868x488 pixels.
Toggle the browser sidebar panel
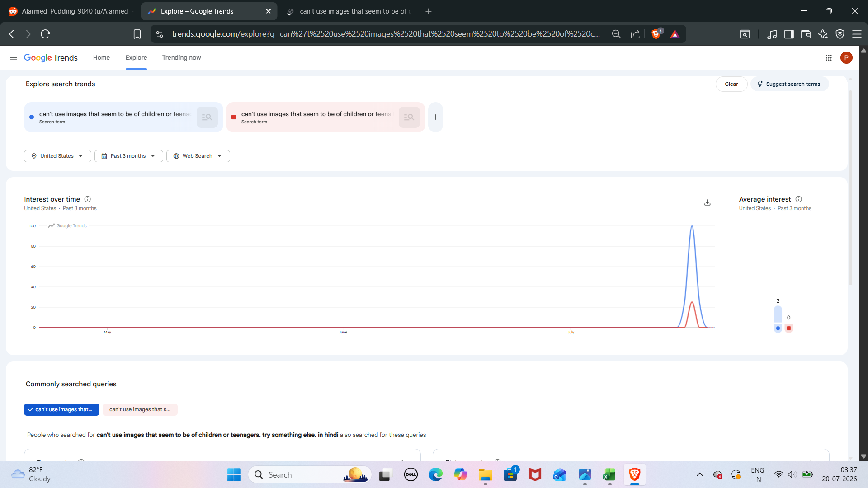pyautogui.click(x=789, y=34)
